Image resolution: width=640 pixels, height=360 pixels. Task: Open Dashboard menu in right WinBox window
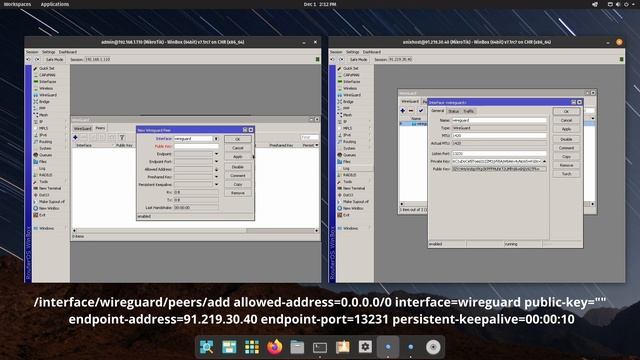click(372, 52)
